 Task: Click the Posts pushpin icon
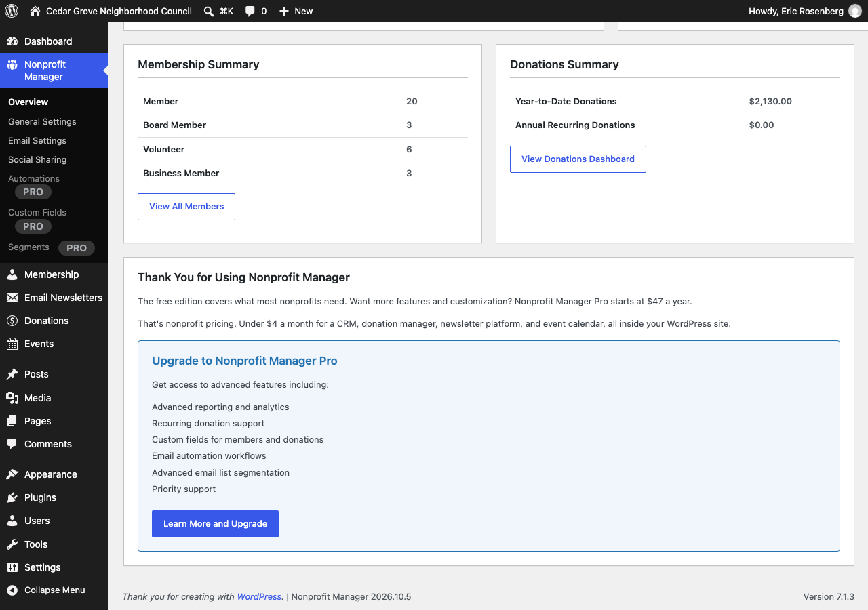[x=12, y=374]
